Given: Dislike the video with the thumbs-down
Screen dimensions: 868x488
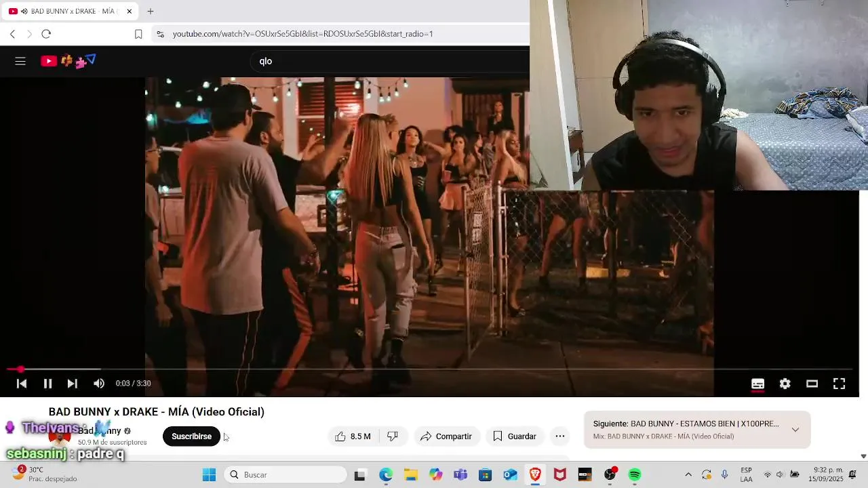Looking at the screenshot, I should coord(393,436).
